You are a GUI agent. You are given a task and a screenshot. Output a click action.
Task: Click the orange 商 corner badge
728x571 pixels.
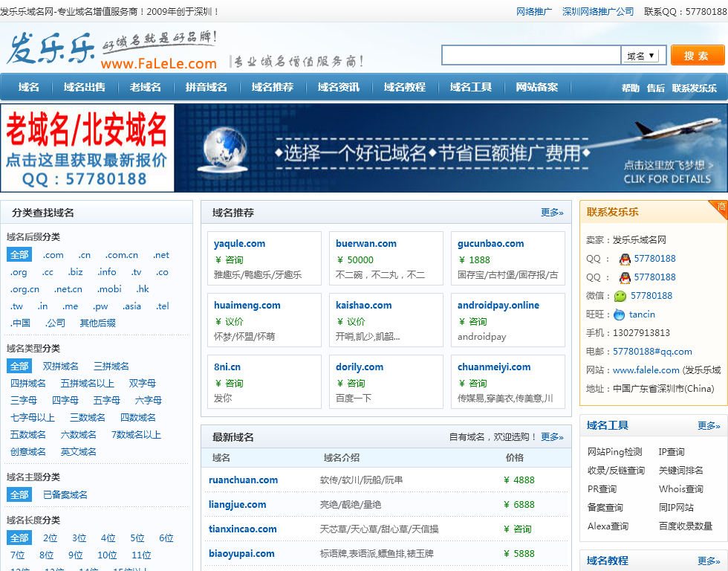[721, 207]
